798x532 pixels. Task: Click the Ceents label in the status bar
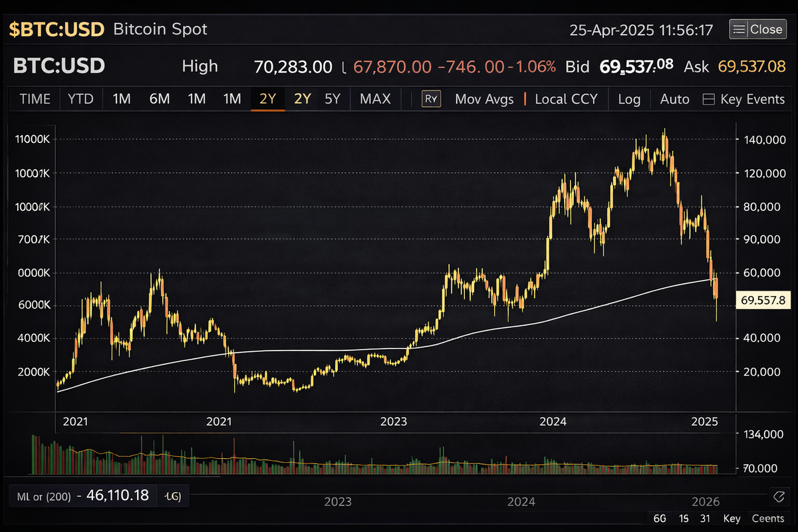point(767,518)
